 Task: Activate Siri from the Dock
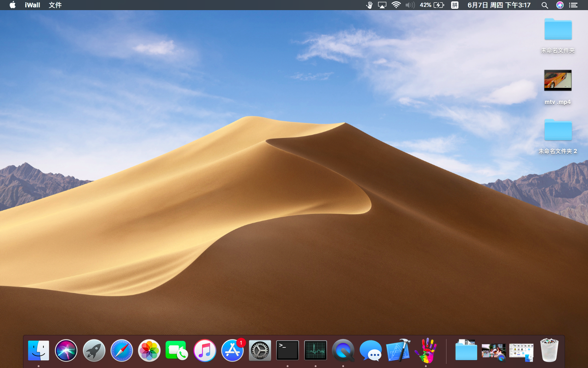[x=66, y=351]
